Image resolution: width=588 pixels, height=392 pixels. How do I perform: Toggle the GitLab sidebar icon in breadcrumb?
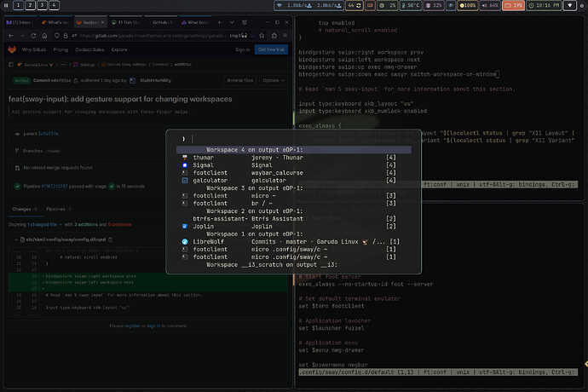[11, 65]
